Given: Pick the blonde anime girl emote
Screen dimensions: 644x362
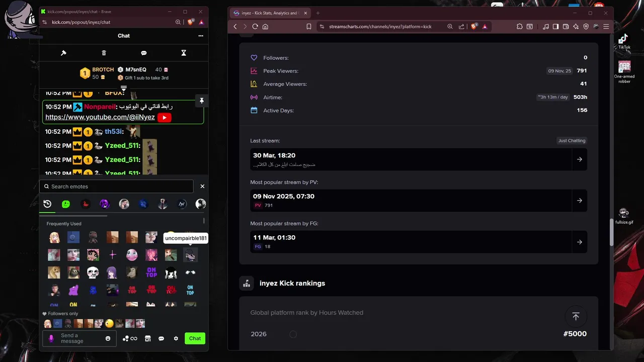Looking at the screenshot, I should click(x=54, y=237).
